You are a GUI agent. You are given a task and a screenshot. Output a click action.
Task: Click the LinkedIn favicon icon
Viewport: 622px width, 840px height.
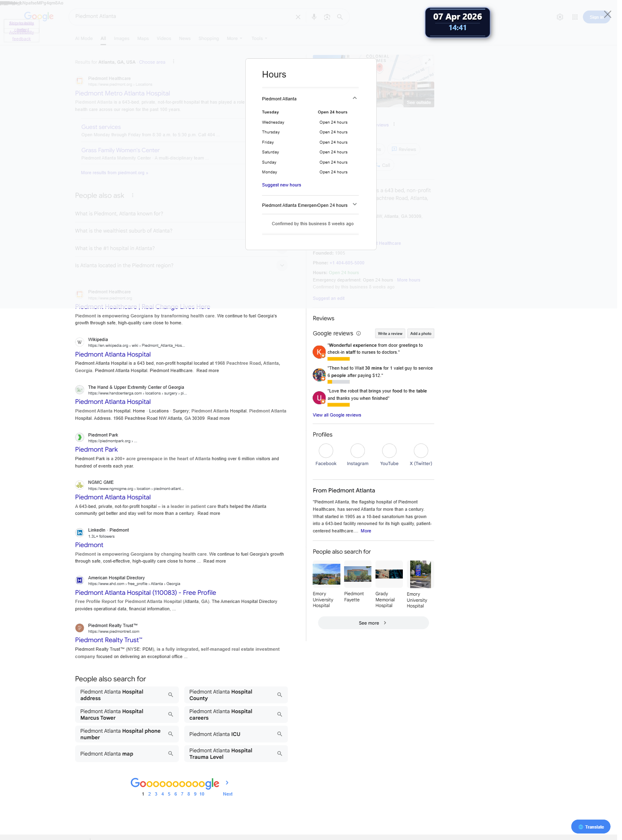click(x=80, y=533)
